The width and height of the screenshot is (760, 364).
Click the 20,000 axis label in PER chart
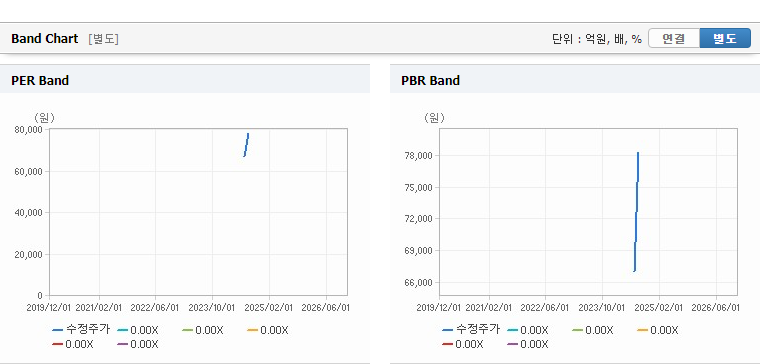pyautogui.click(x=30, y=254)
